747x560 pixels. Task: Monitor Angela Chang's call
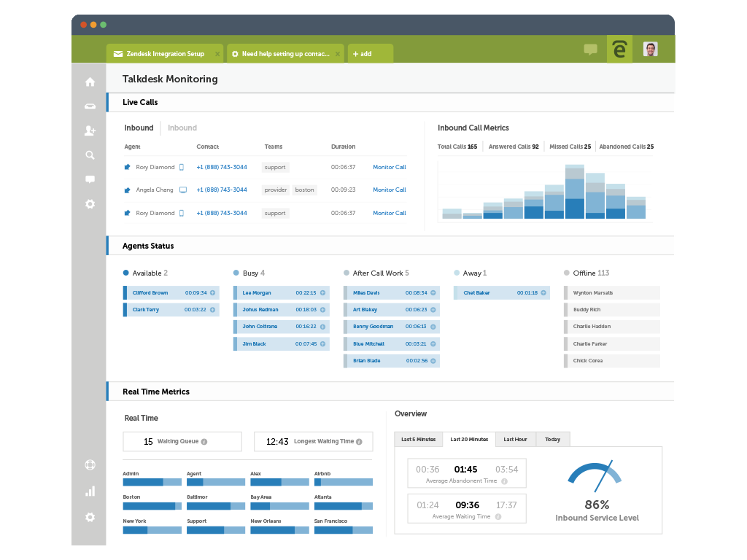[x=390, y=190]
